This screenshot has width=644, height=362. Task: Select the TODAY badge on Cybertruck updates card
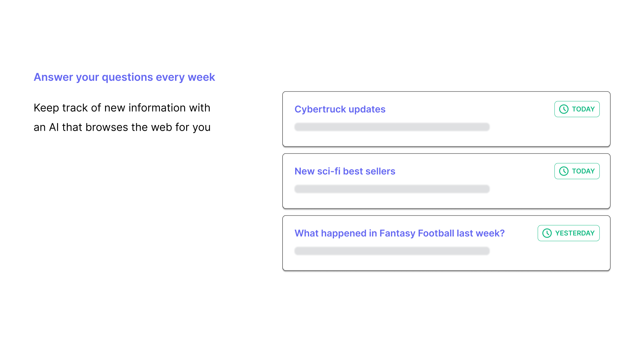point(577,109)
